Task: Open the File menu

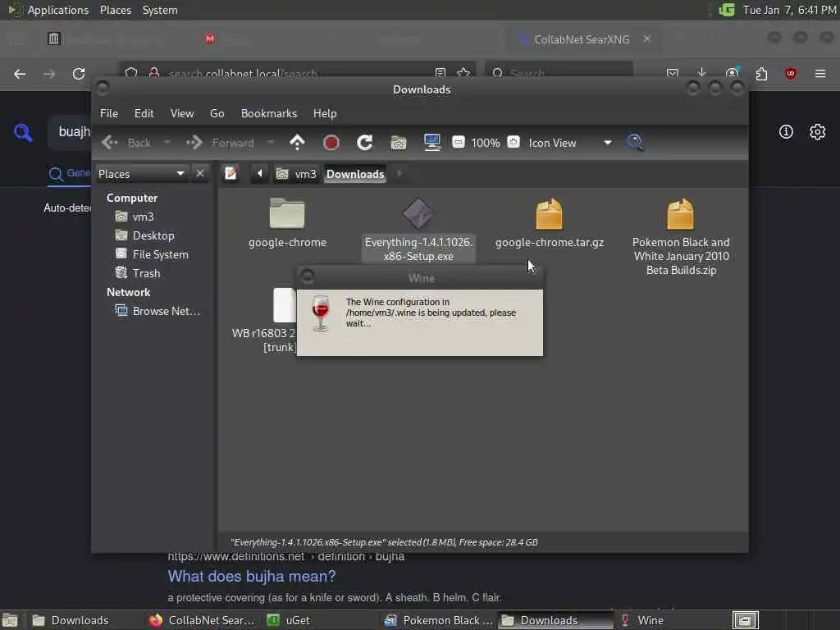Action: [109, 113]
